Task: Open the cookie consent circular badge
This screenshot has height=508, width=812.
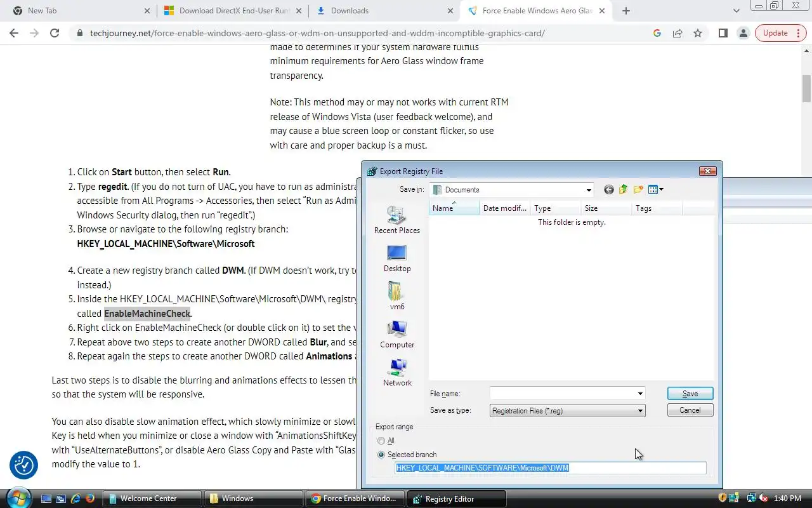Action: point(24,465)
